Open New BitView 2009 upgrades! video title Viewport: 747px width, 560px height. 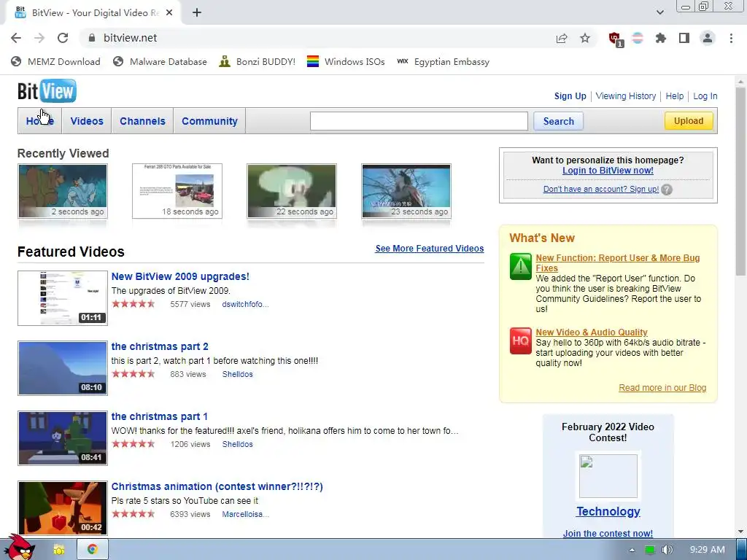(x=180, y=276)
